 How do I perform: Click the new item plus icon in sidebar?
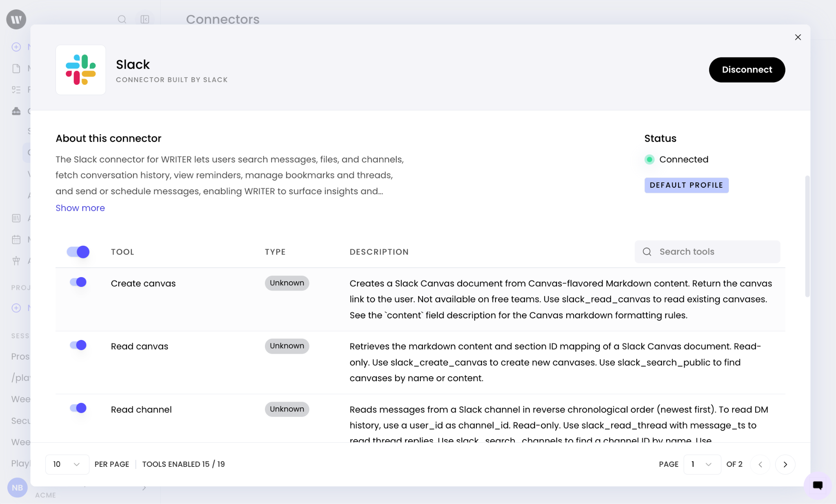click(16, 47)
